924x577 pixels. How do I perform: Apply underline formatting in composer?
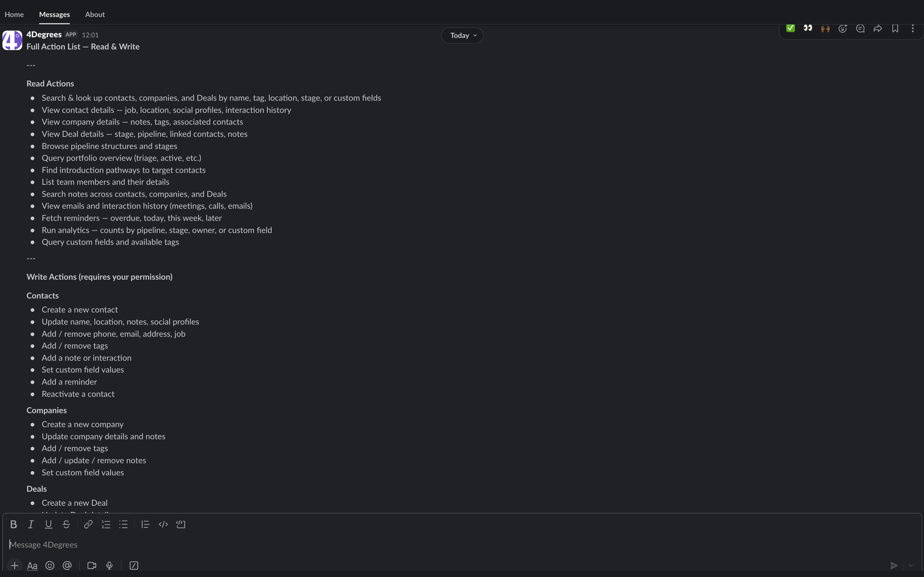point(49,524)
